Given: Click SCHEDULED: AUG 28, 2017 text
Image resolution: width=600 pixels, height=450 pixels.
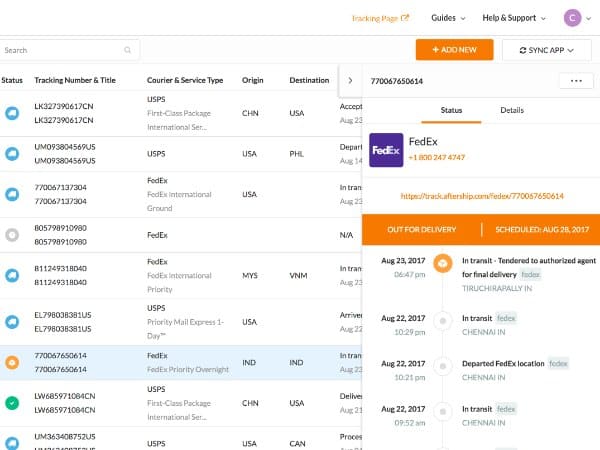Looking at the screenshot, I should pyautogui.click(x=542, y=229).
